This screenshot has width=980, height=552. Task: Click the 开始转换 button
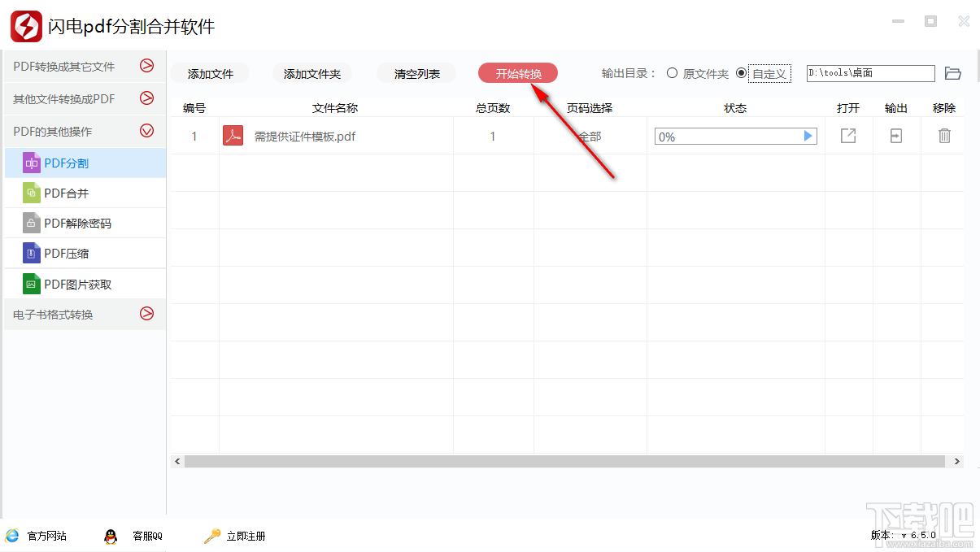tap(518, 72)
